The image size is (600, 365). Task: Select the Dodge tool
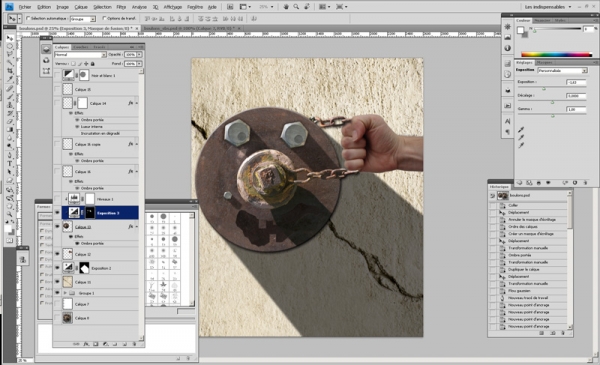tap(10, 147)
